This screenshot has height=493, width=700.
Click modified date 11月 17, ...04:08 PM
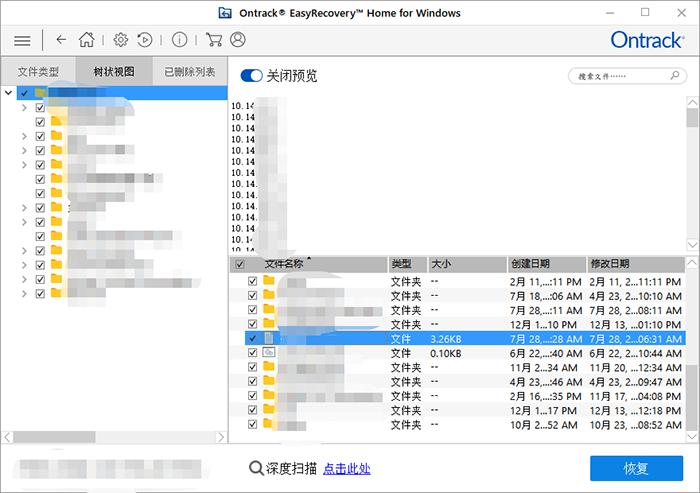pos(635,396)
